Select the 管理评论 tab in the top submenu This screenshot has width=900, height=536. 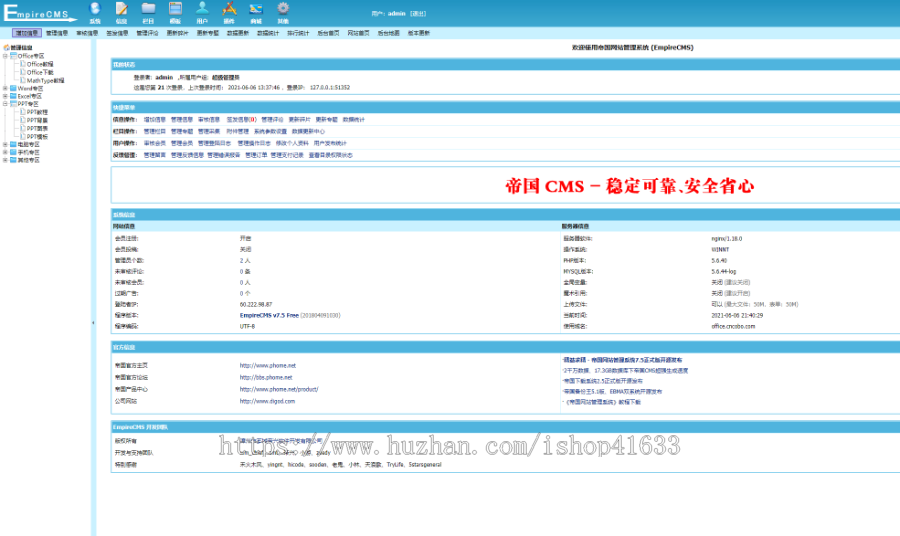tap(148, 33)
